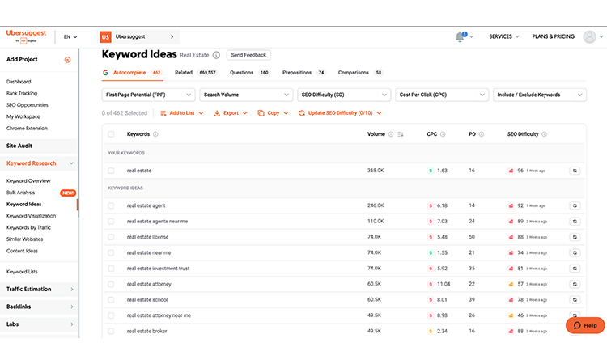Expand the Traffic Estimation section
The image size is (607, 364).
[x=39, y=290]
